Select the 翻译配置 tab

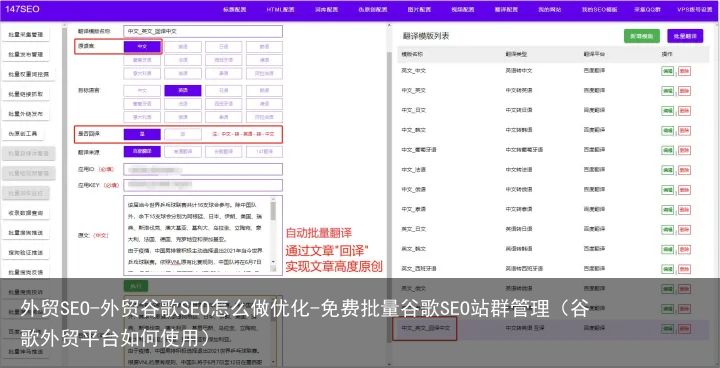506,10
